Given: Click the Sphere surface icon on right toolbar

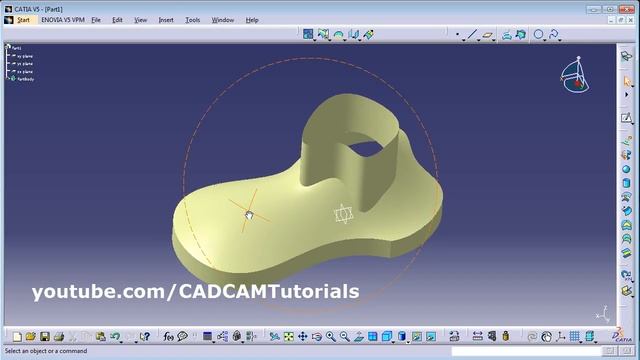Looking at the screenshot, I should (x=626, y=169).
